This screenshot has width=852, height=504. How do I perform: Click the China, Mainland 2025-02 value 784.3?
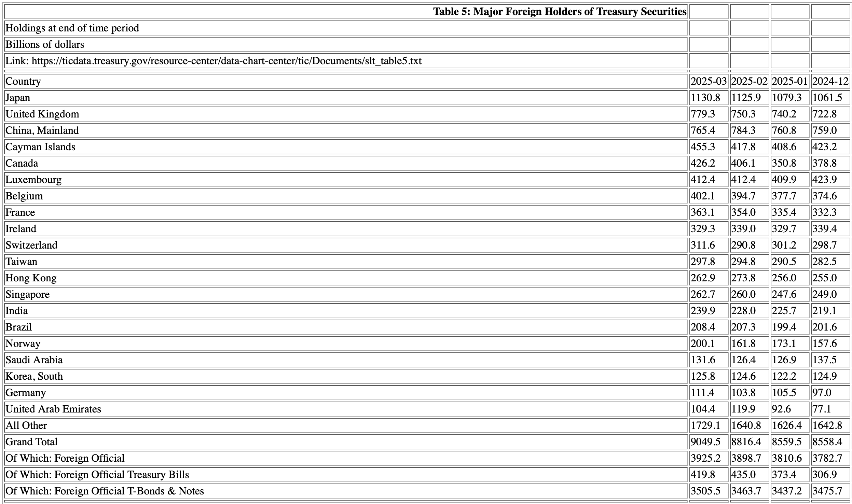tap(743, 130)
